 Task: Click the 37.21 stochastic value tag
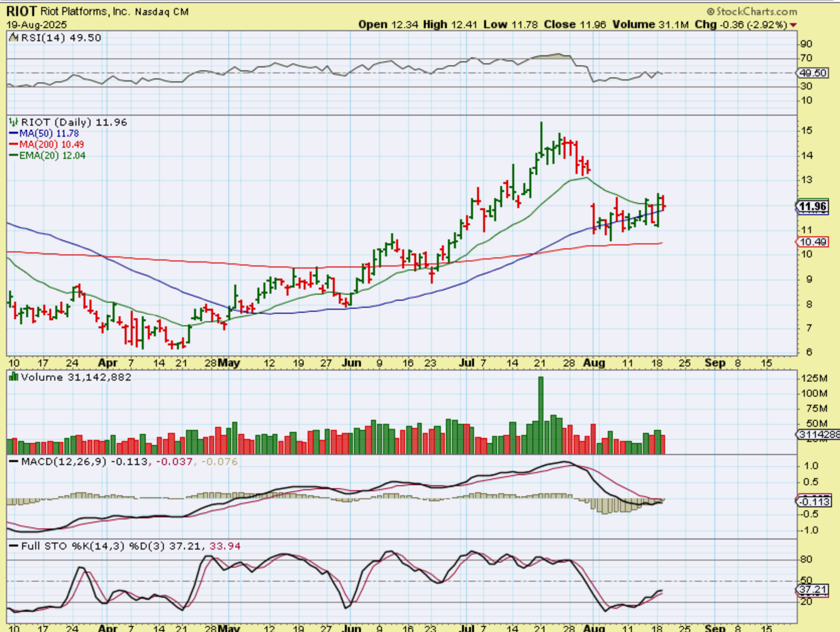813,589
